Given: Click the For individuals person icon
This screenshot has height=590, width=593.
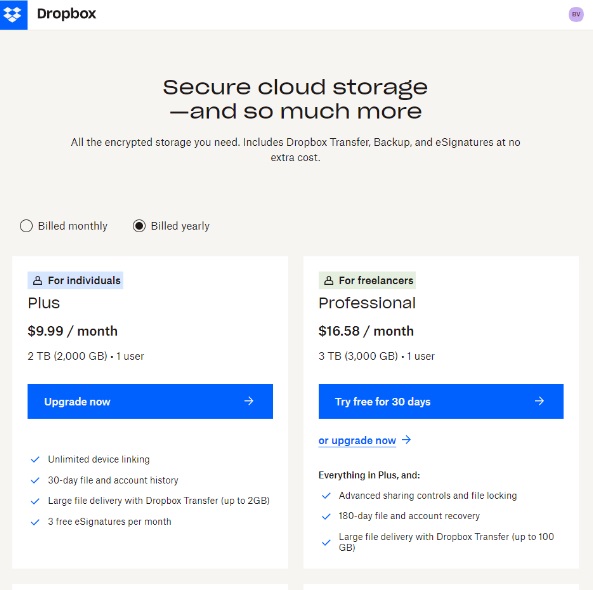Looking at the screenshot, I should pyautogui.click(x=37, y=281).
